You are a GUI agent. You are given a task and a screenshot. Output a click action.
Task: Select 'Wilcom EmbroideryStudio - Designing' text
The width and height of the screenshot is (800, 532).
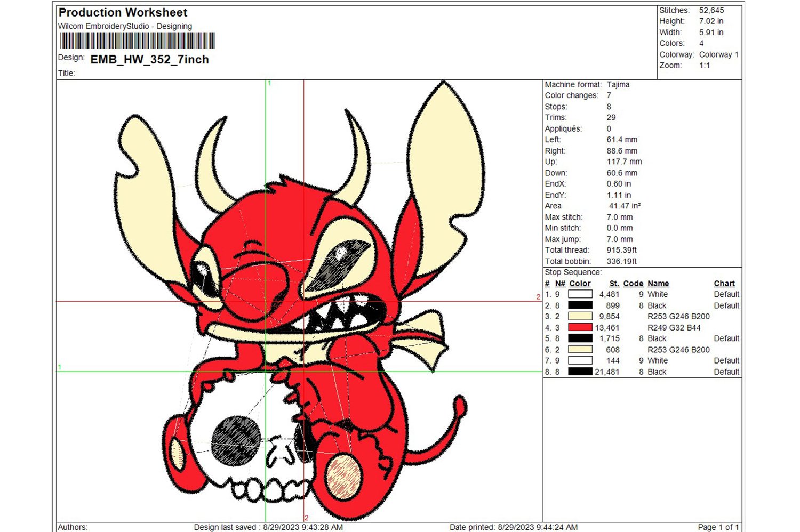[125, 26]
